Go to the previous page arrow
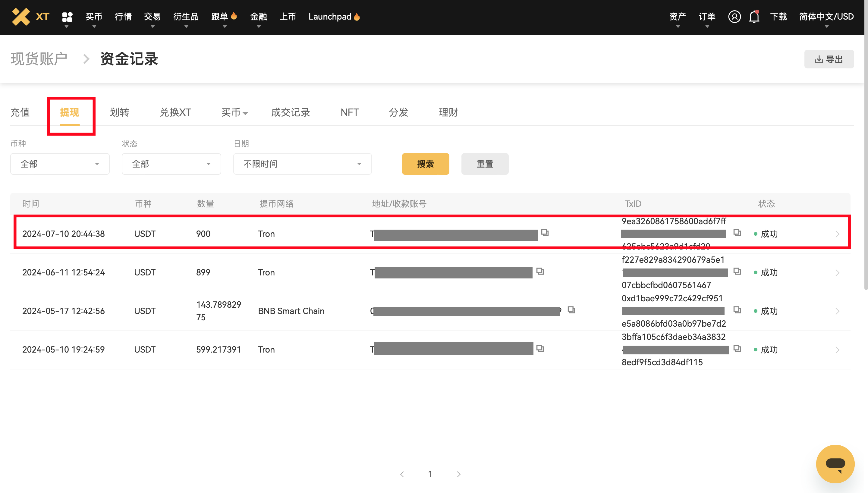Image resolution: width=868 pixels, height=493 pixels. (402, 474)
